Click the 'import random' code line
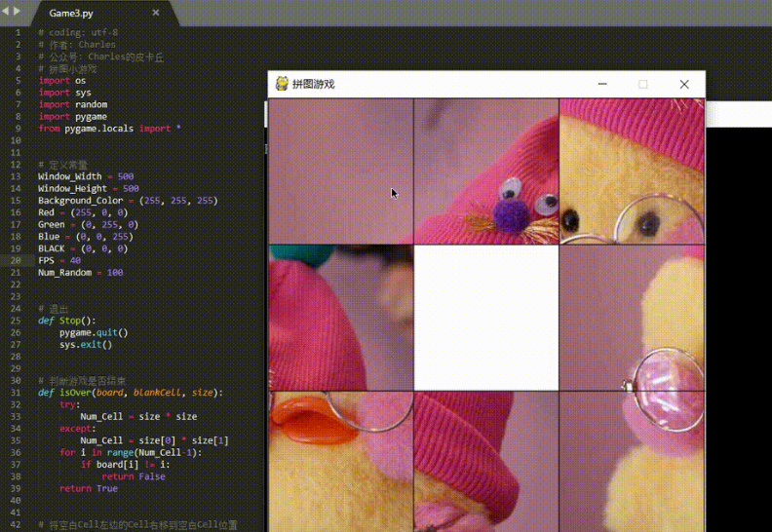 (73, 104)
